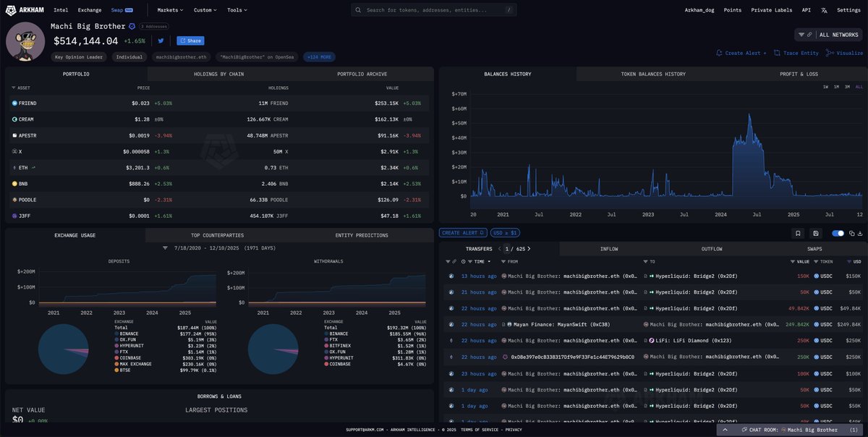Viewport: 868px width, 437px height.
Task: Open the Markets dropdown menu
Action: click(x=170, y=10)
